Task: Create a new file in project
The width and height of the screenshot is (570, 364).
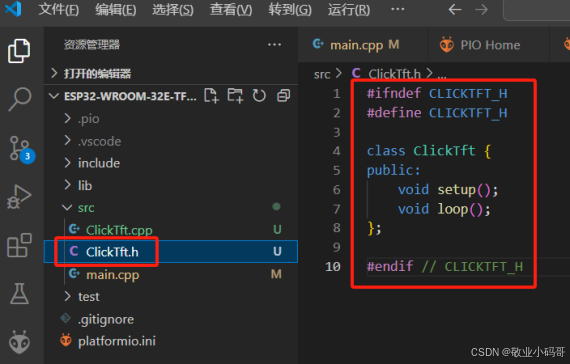Action: (211, 96)
